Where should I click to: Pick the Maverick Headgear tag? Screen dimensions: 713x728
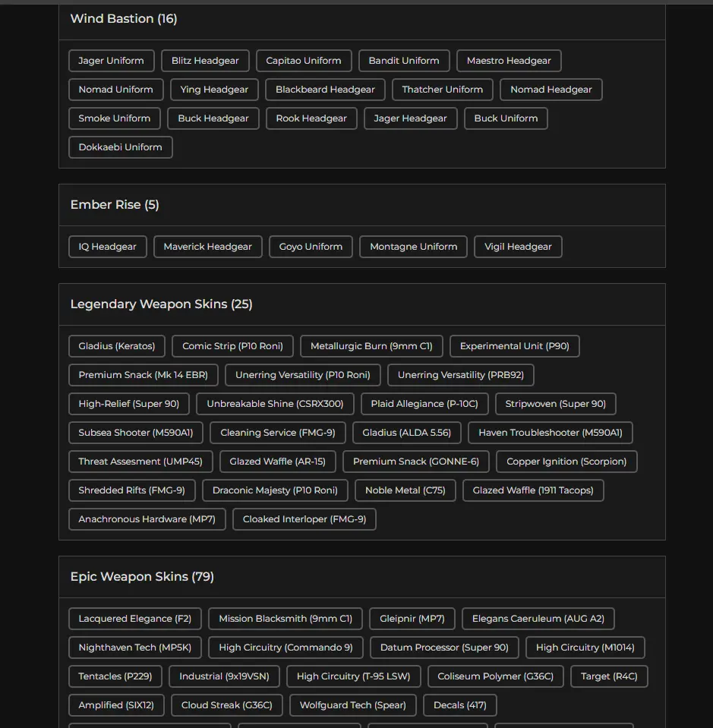point(207,247)
